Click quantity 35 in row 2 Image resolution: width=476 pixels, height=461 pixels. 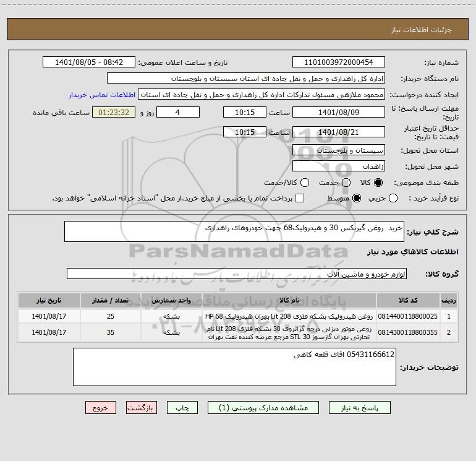tap(111, 332)
